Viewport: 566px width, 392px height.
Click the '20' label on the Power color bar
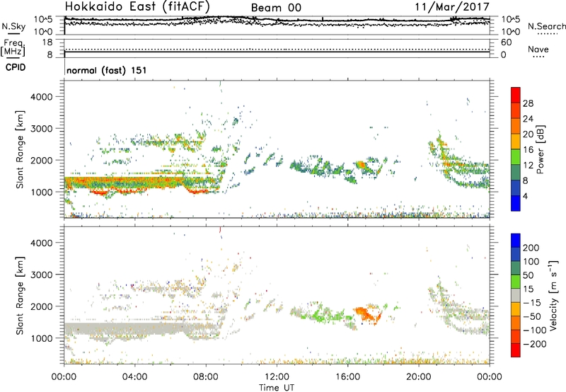[528, 134]
